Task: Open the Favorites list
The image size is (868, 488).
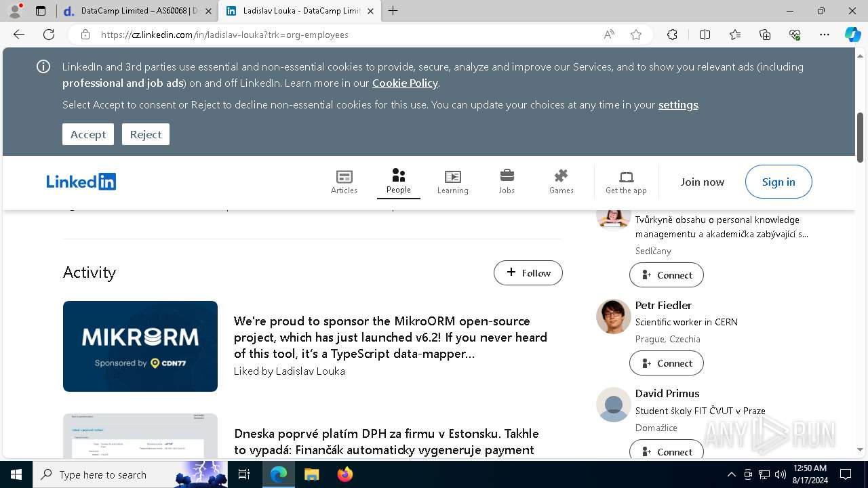Action: [735, 35]
